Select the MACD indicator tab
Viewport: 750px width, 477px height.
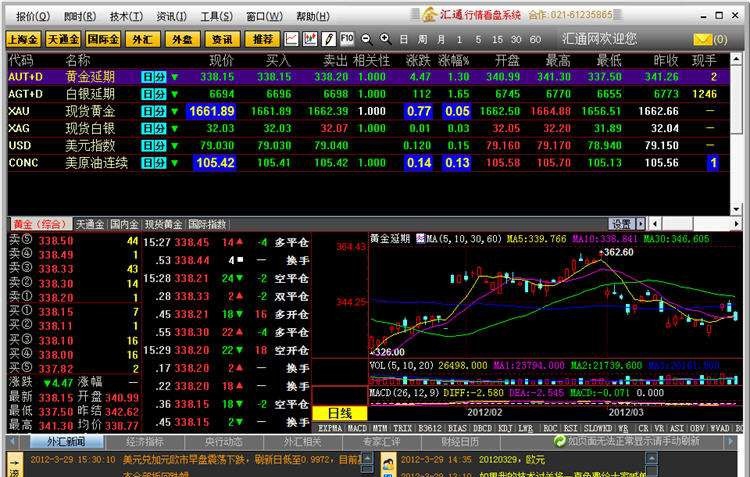coord(357,428)
